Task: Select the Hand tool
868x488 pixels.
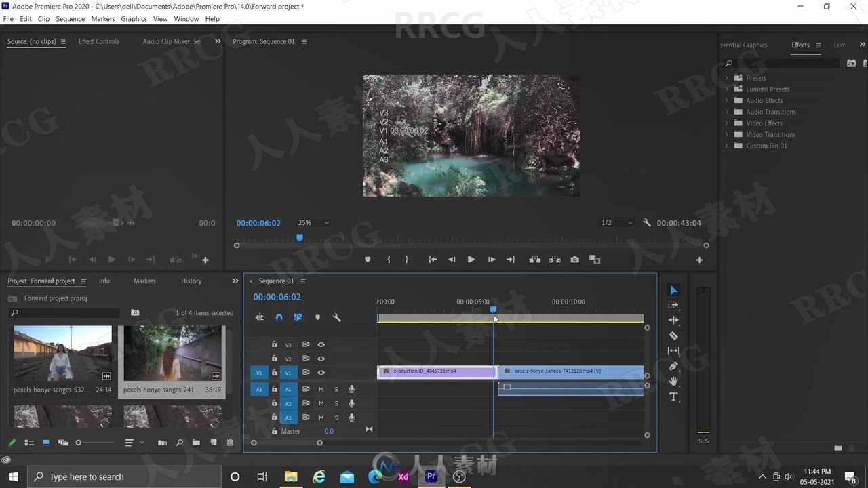Action: pos(673,382)
